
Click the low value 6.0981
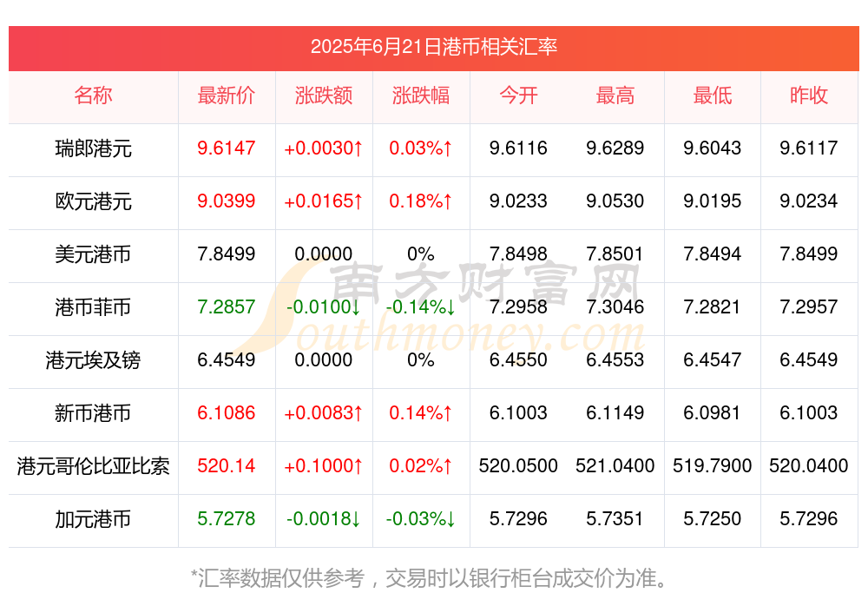[713, 412]
